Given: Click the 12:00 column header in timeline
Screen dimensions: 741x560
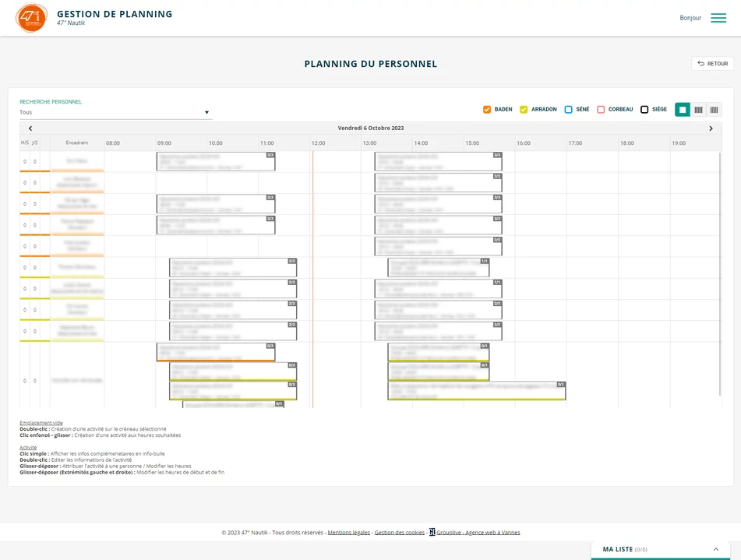Looking at the screenshot, I should pos(318,143).
